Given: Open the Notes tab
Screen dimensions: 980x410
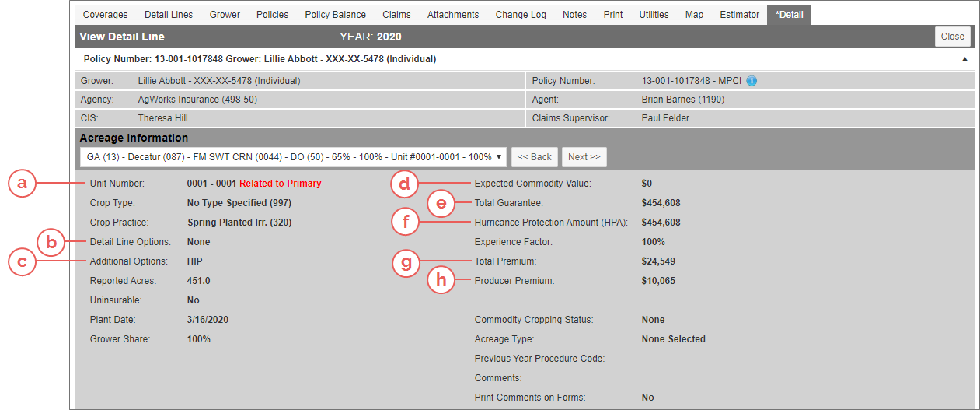Looking at the screenshot, I should point(574,15).
